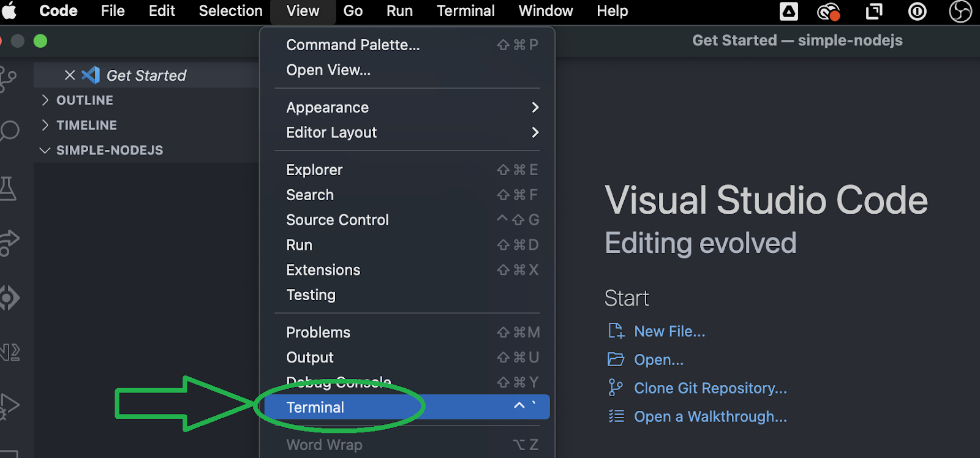Click the git branch icon beside Clone Git Repository
Viewport: 980px width, 458px height.
coord(616,388)
